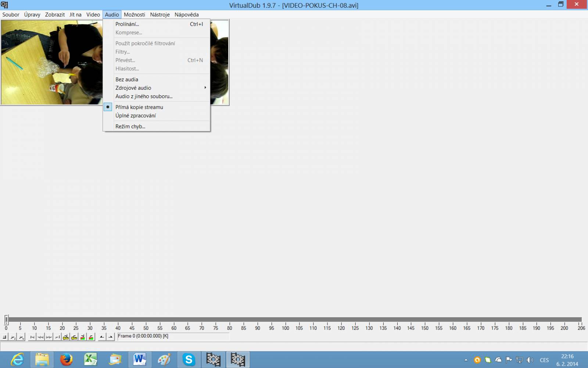Open the Zobrazit menu
This screenshot has width=588, height=368.
[55, 15]
